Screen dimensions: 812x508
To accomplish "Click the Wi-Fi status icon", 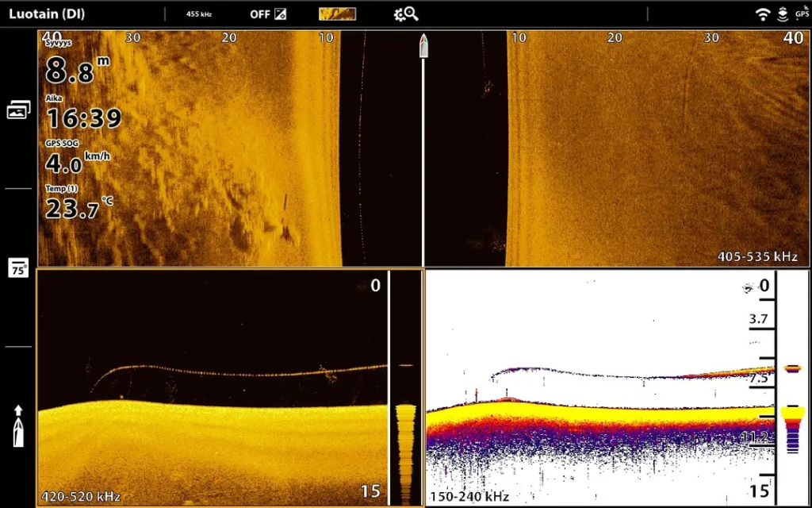I will pyautogui.click(x=763, y=13).
